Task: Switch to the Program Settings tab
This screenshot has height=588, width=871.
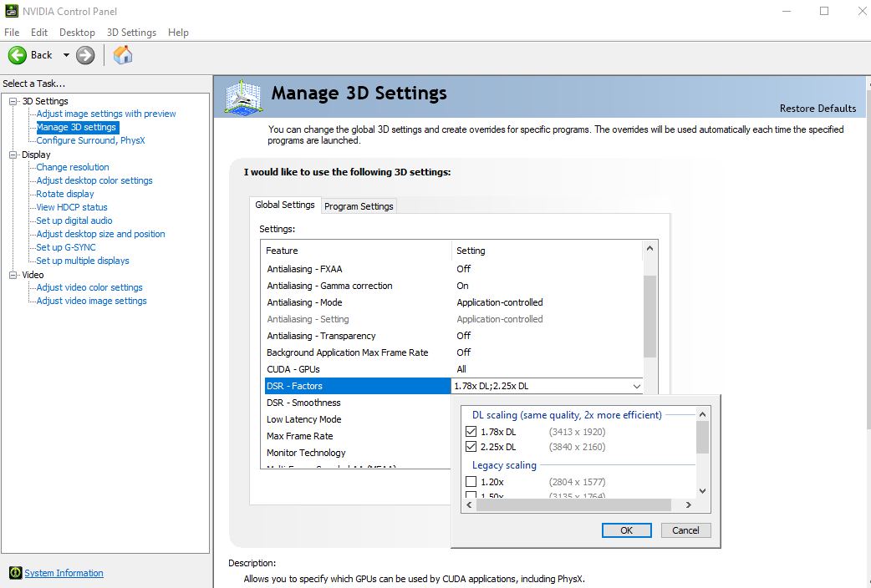Action: click(359, 206)
